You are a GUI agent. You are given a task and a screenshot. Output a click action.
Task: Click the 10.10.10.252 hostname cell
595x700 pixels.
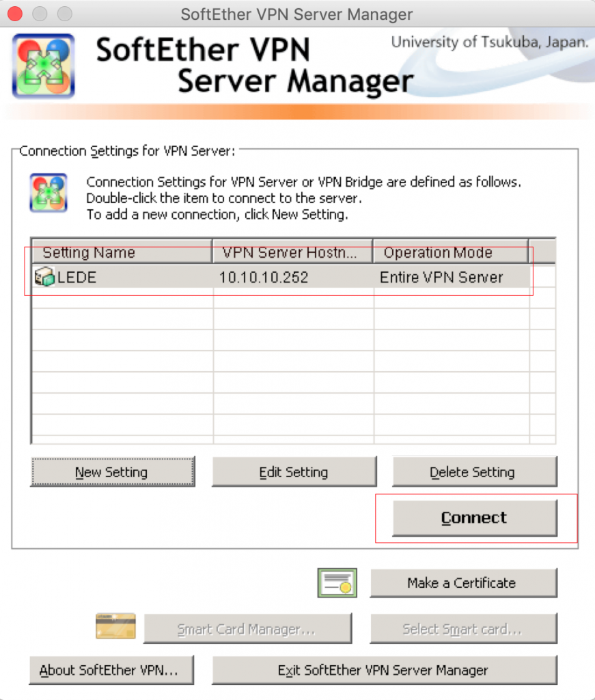264,278
